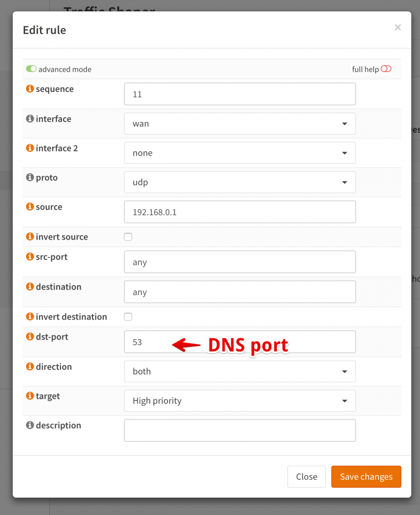420x515 pixels.
Task: Dismiss dialog with the X button
Action: coord(398,27)
